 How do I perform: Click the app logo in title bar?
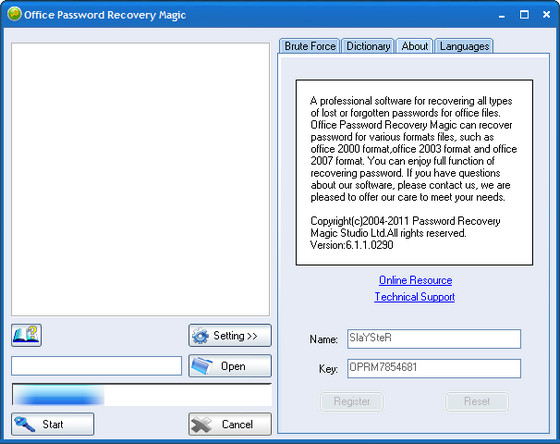tap(14, 14)
